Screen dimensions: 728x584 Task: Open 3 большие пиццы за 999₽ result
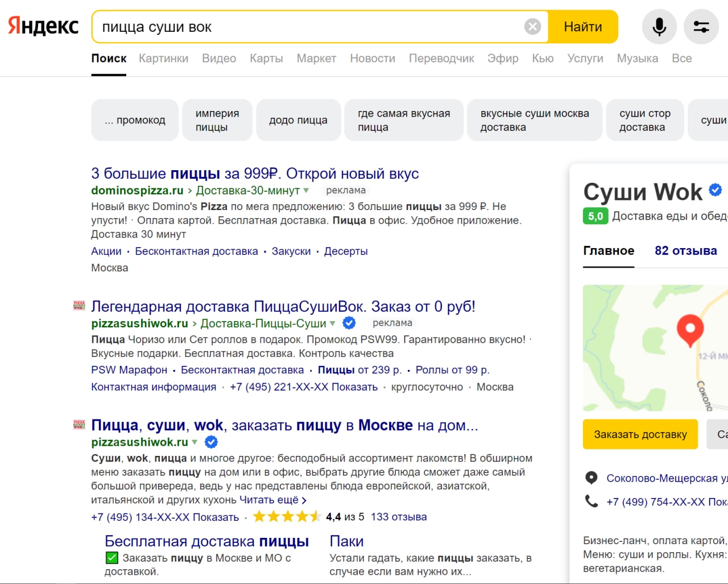pyautogui.click(x=255, y=173)
